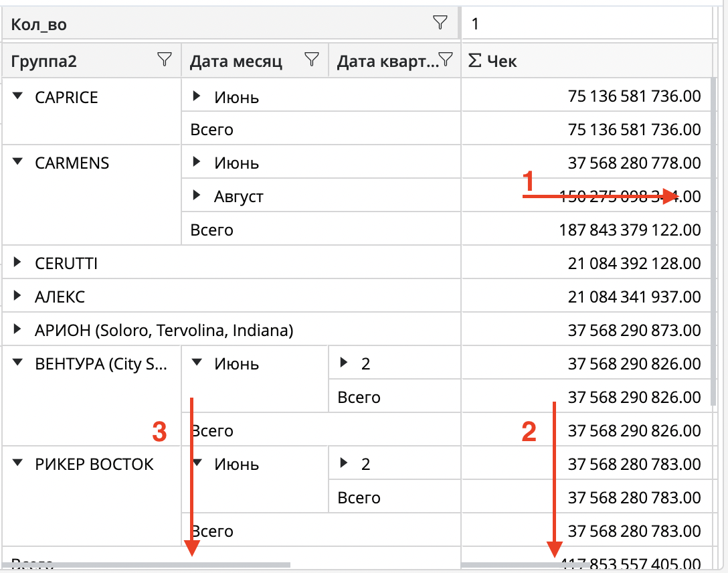The height and width of the screenshot is (573, 728).
Task: Expand the АРИОН group row
Action: pos(18,330)
